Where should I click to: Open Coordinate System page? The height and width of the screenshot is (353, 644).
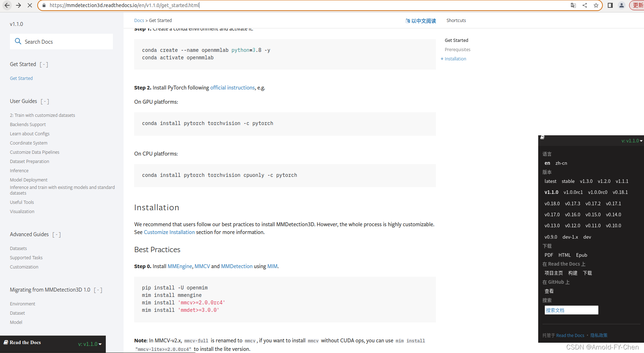tap(28, 143)
